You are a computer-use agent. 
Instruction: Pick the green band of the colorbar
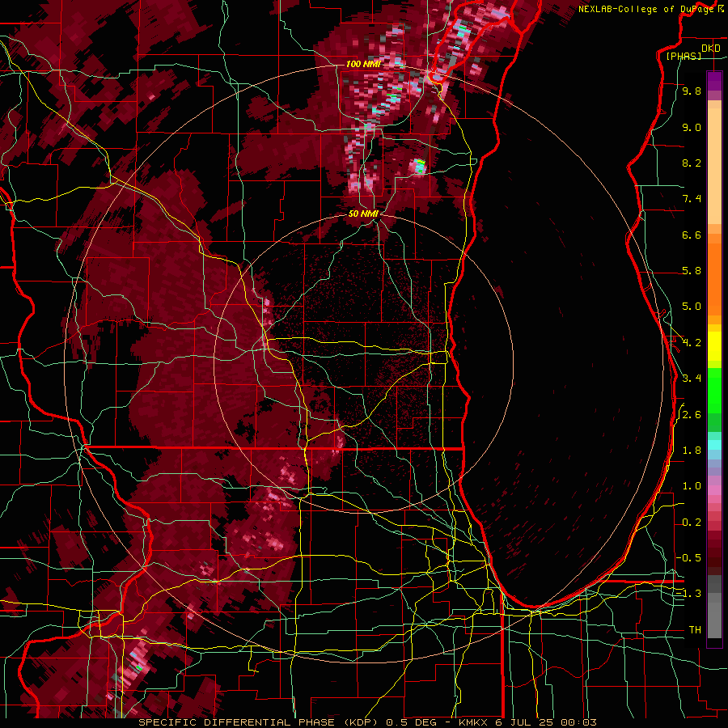[x=714, y=392]
